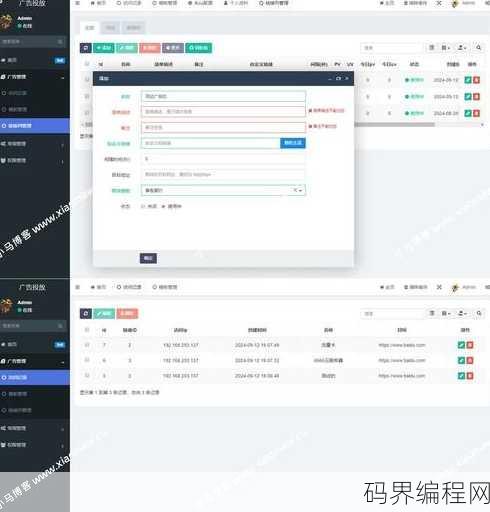Screen dimensions: 490x512
Task: Click the maximize icon in the Add dialog title bar
Action: (x=338, y=78)
